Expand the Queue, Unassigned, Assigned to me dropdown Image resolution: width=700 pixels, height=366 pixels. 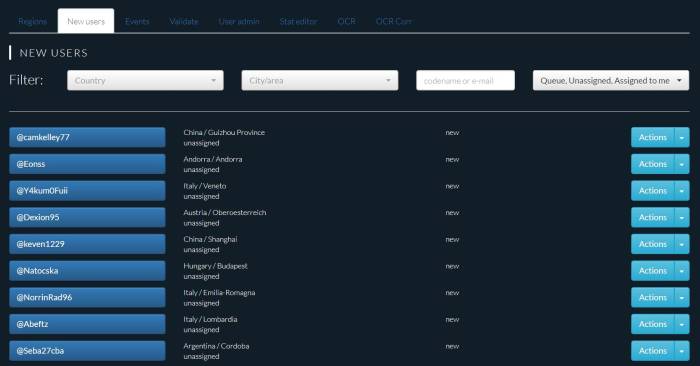point(611,80)
